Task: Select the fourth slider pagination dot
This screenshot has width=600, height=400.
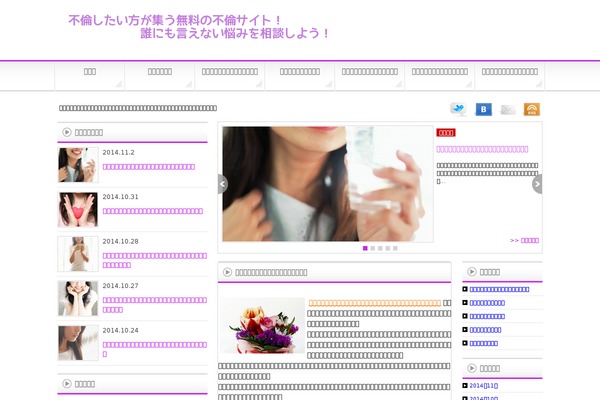Action: pyautogui.click(x=388, y=248)
